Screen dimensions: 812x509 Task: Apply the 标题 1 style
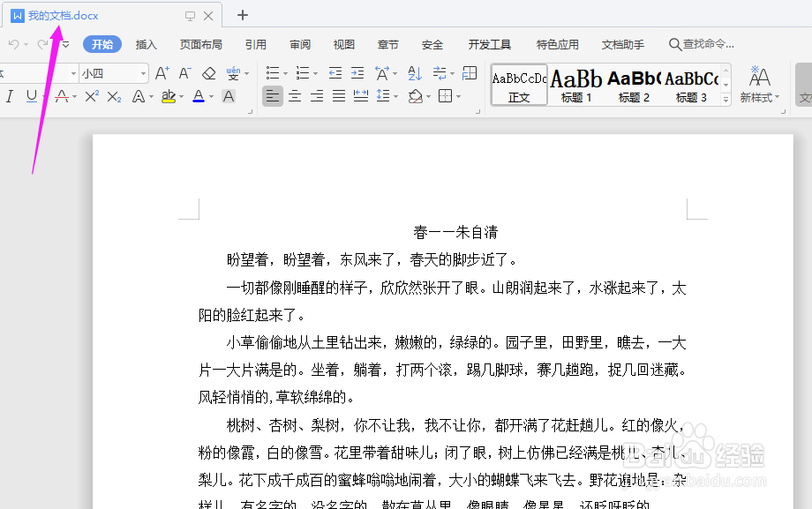coord(575,86)
